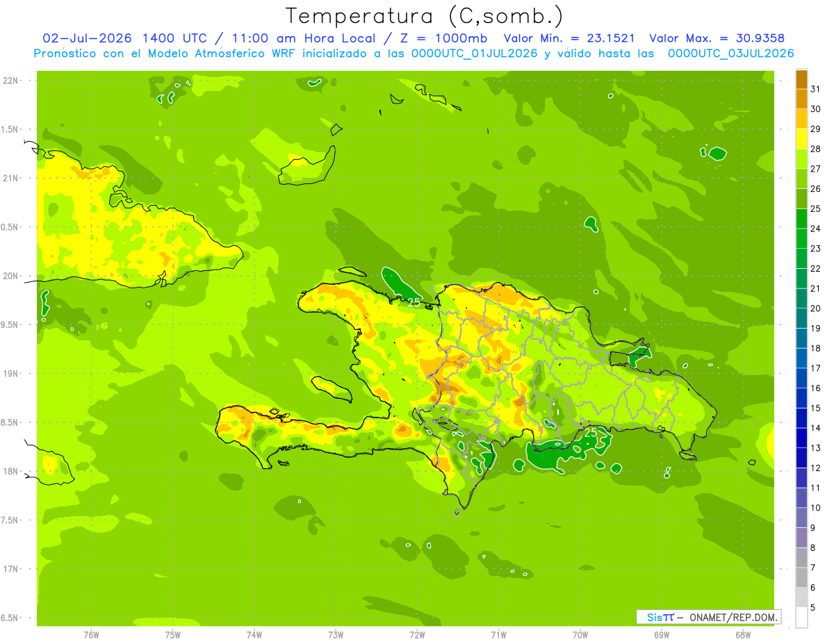Click the '25' contour label on southern Dominican coast
The width and height of the screenshot is (834, 644).
coord(591,432)
